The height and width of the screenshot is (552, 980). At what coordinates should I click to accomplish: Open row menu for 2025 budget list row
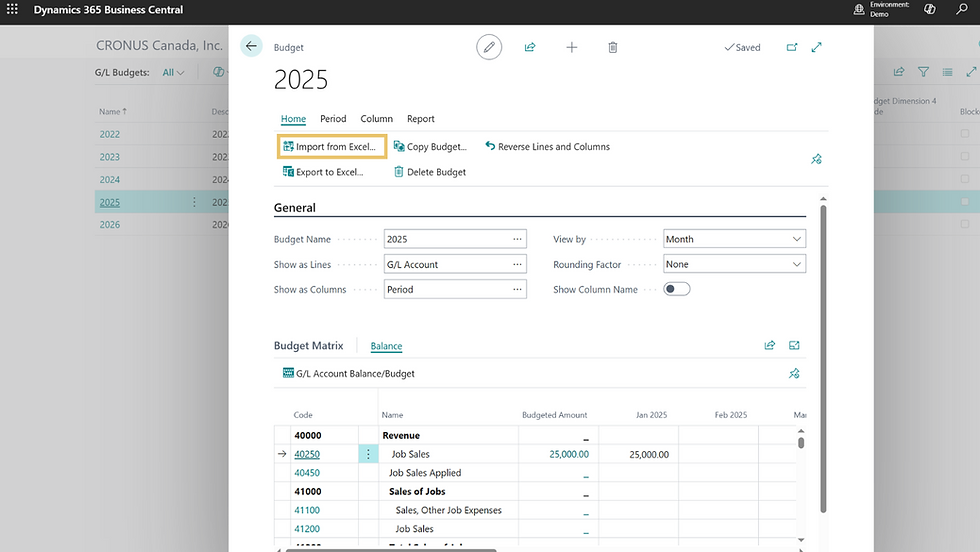coord(194,202)
